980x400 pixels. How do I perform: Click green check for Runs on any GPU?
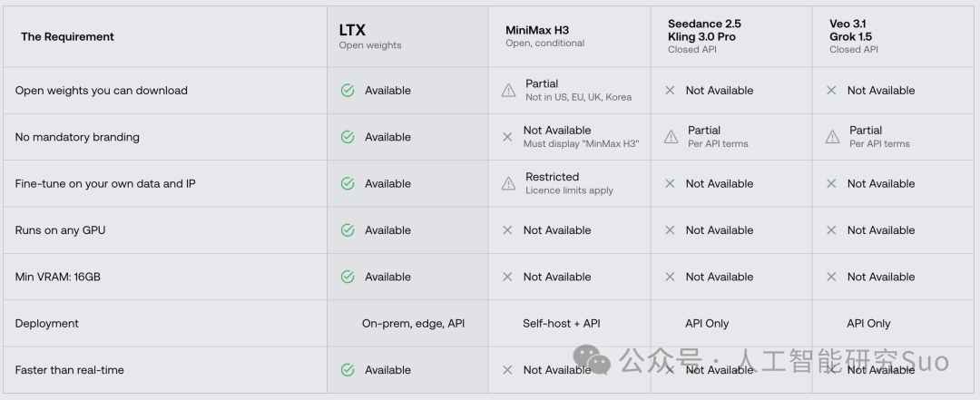[348, 230]
